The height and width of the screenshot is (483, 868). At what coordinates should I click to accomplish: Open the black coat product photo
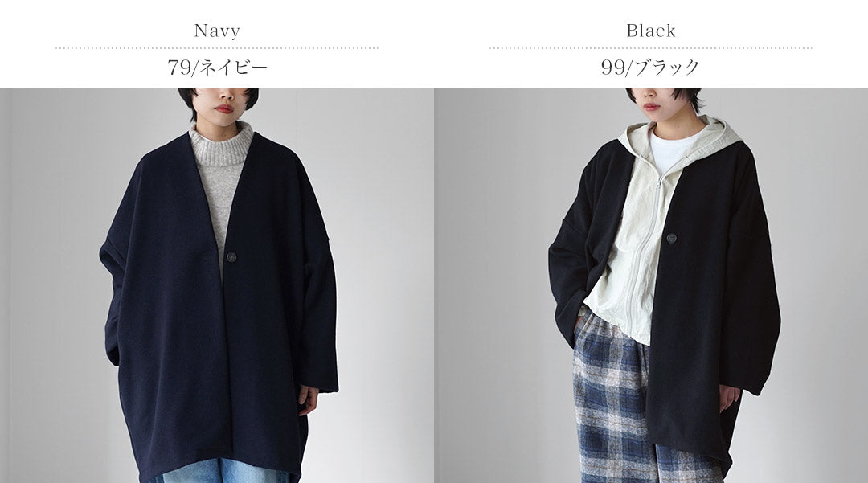(651, 285)
